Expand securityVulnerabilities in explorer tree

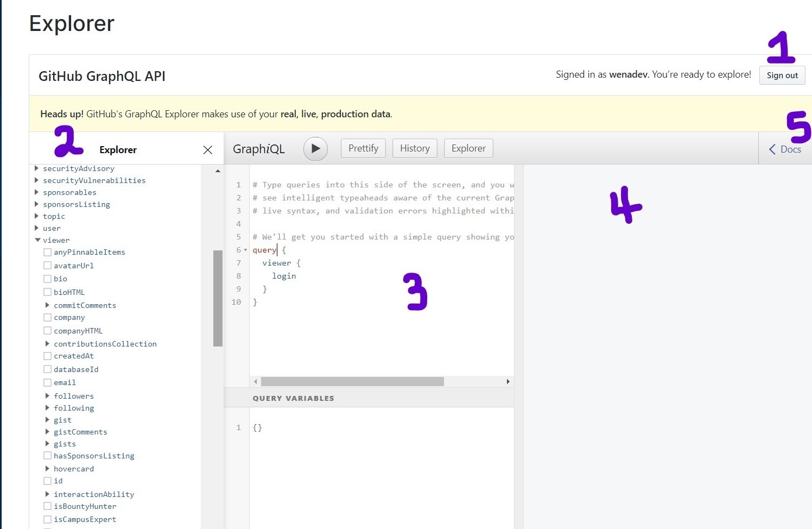37,180
